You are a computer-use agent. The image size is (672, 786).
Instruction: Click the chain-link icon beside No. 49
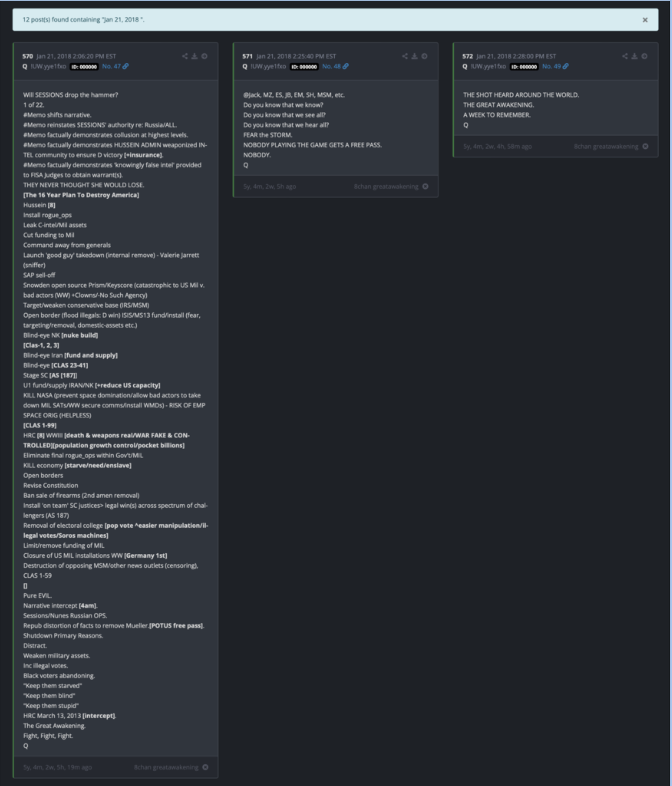tap(566, 66)
